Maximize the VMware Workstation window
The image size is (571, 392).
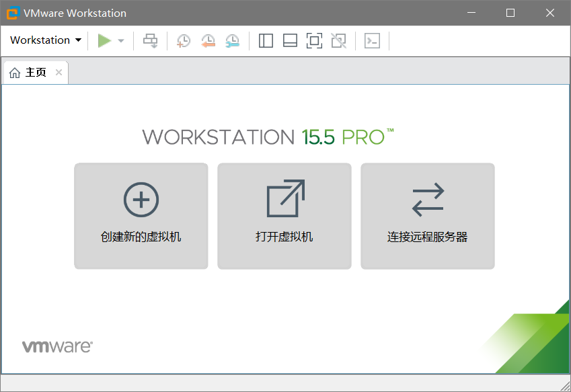coord(510,13)
